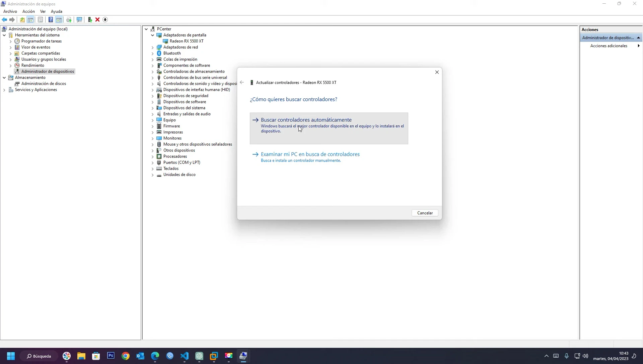
Task: Collapse the PCenter root node
Action: point(146,29)
